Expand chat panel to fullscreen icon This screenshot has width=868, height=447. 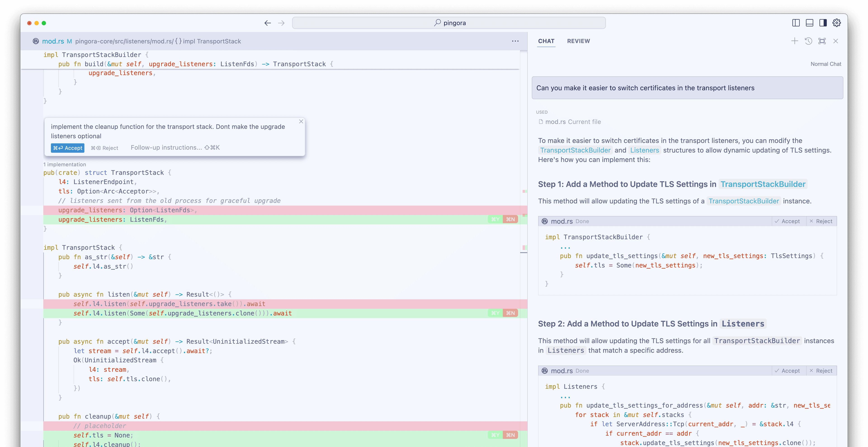point(822,41)
